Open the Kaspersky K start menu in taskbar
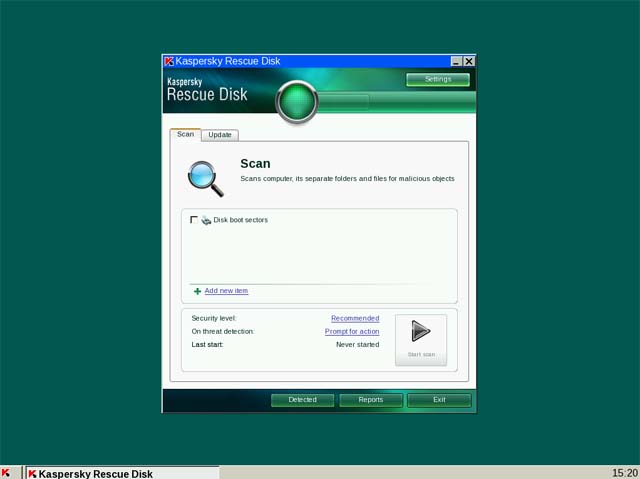The width and height of the screenshot is (640, 479). 6,472
